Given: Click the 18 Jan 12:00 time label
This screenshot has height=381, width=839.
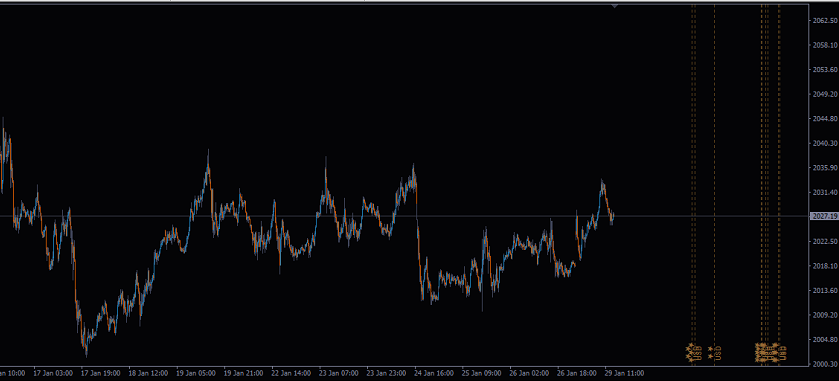Looking at the screenshot, I should pyautogui.click(x=148, y=372).
